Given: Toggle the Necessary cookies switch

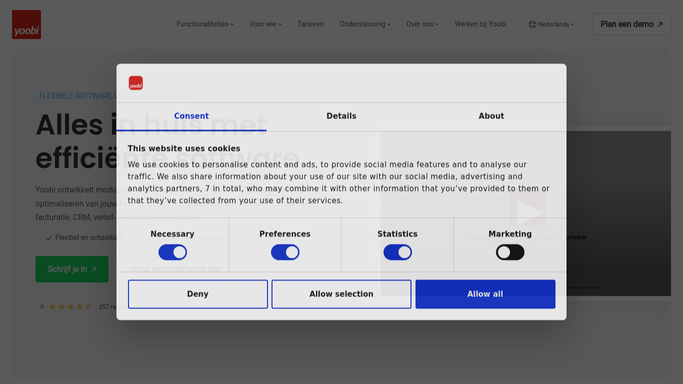Looking at the screenshot, I should point(172,252).
